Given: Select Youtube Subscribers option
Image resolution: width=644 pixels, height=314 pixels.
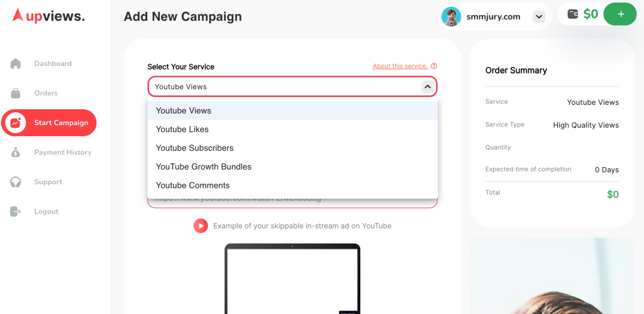Looking at the screenshot, I should (292, 148).
